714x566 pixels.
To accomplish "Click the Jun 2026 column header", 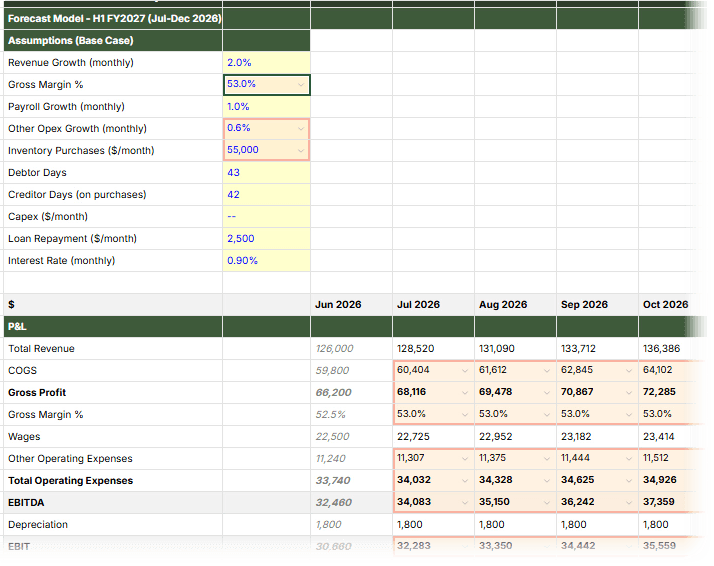I will (x=351, y=305).
